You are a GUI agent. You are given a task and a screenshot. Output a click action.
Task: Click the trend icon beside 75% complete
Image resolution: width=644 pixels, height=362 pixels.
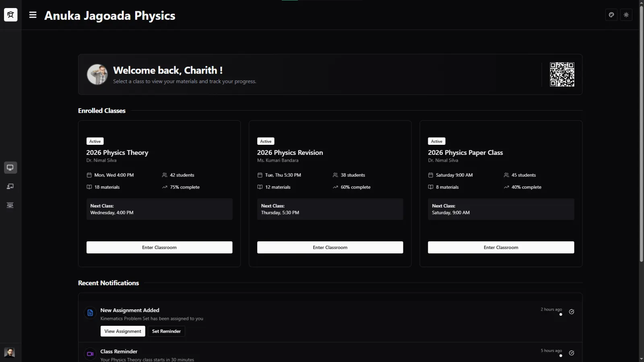[165, 187]
